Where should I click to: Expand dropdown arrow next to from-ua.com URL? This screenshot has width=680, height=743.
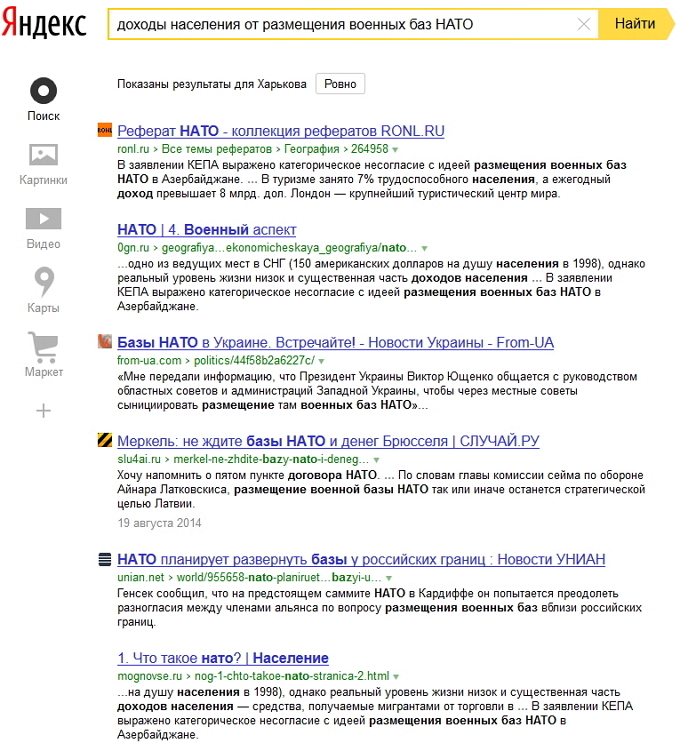[x=321, y=362]
